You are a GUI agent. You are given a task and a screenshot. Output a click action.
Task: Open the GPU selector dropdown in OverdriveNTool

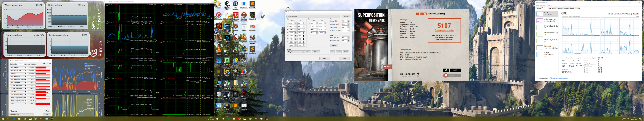pyautogui.click(x=313, y=16)
